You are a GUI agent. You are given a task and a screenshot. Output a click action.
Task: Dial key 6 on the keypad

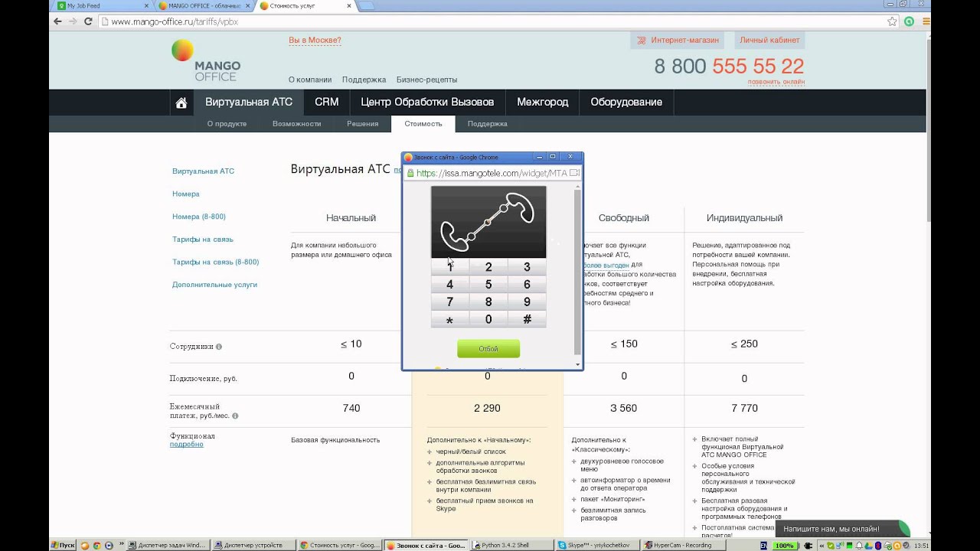click(527, 285)
